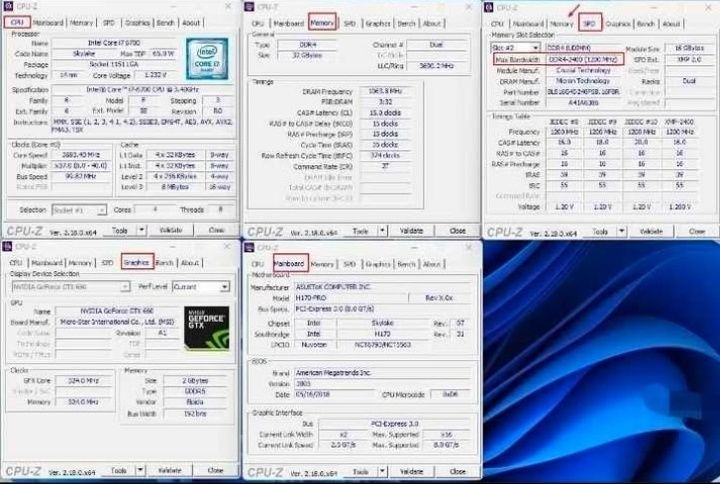Select the CPU tab in the CPU window
720x484 pixels.
point(17,22)
